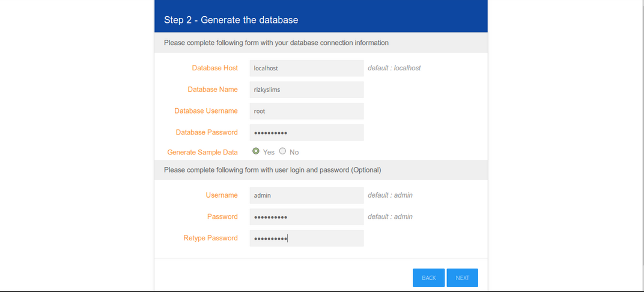Click the Database Username field
644x292 pixels.
(x=306, y=111)
